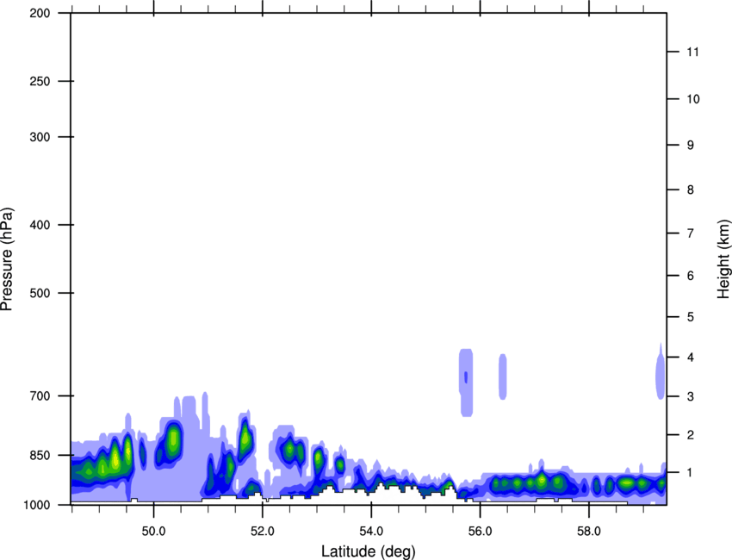Select the 250 pressure tick label
732x560 pixels.
click(40, 81)
